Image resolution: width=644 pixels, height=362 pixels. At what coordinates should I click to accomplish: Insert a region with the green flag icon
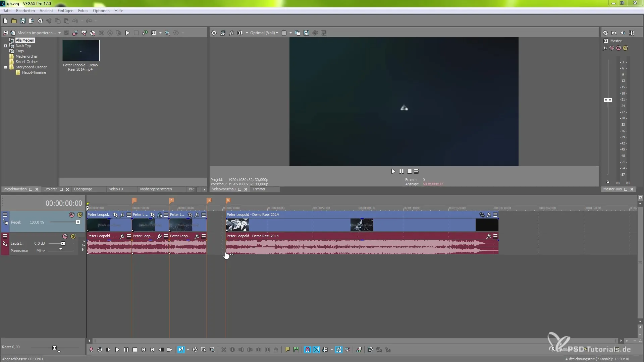coord(296,350)
